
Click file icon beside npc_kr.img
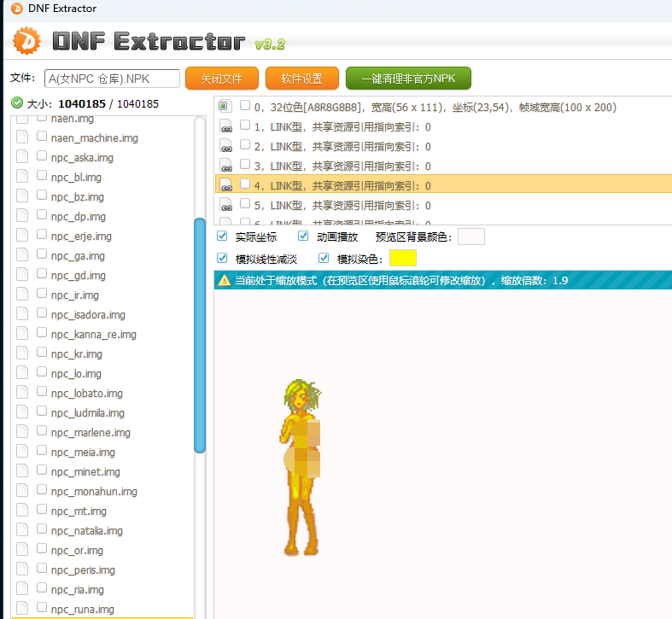[x=22, y=353]
